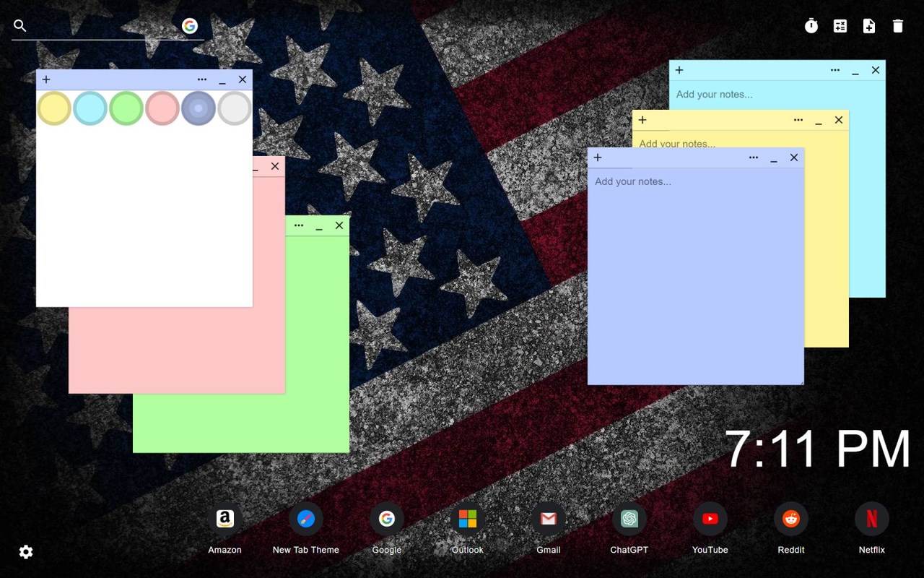Choose the pink color circle
The width and height of the screenshot is (924, 578).
pos(162,108)
